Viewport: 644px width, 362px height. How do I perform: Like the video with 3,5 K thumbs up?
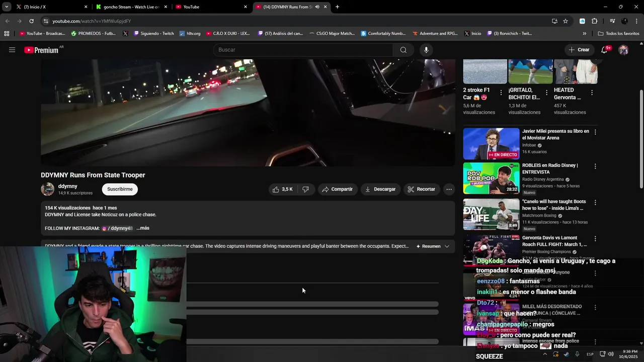tap(282, 189)
